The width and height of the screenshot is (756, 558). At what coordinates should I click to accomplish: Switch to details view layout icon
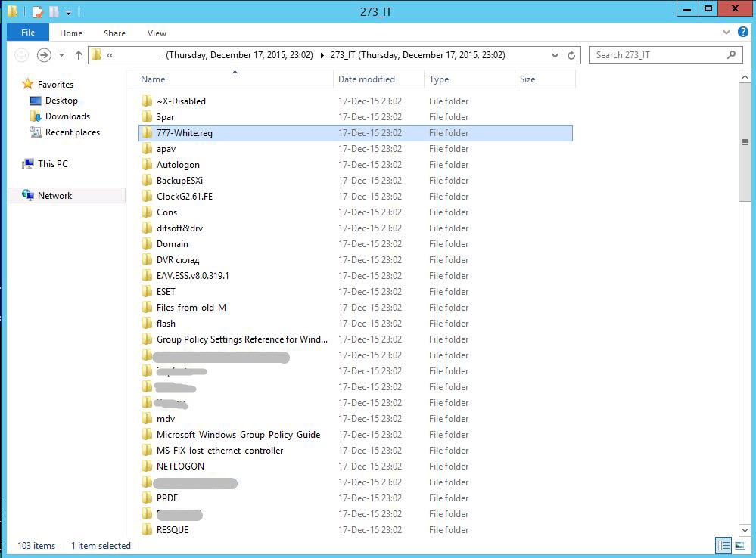[723, 545]
